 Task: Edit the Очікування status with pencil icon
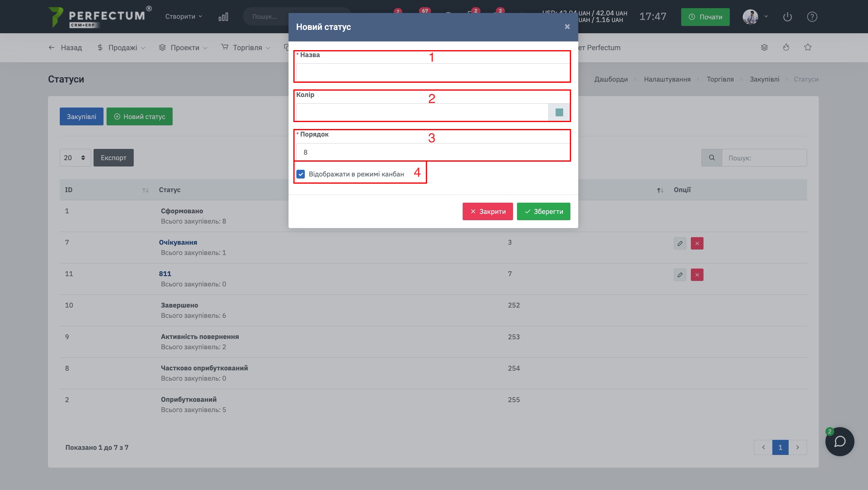tap(680, 243)
